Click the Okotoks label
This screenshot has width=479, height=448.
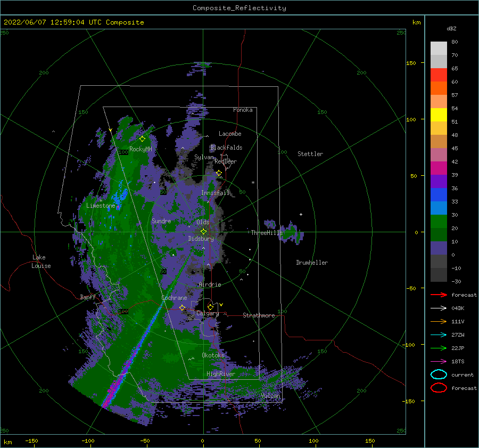(213, 355)
